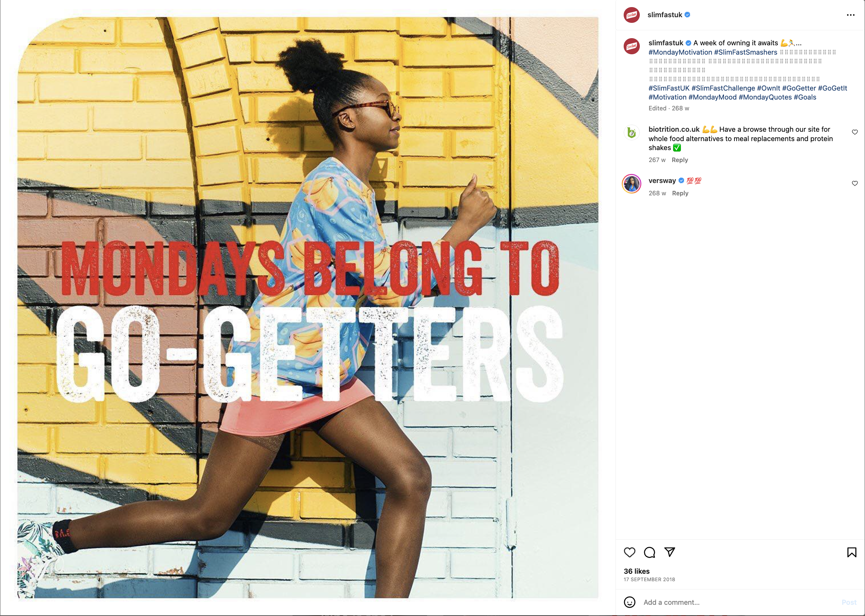Open slimfastuk profile picture in header
This screenshot has height=616, width=865.
click(632, 15)
